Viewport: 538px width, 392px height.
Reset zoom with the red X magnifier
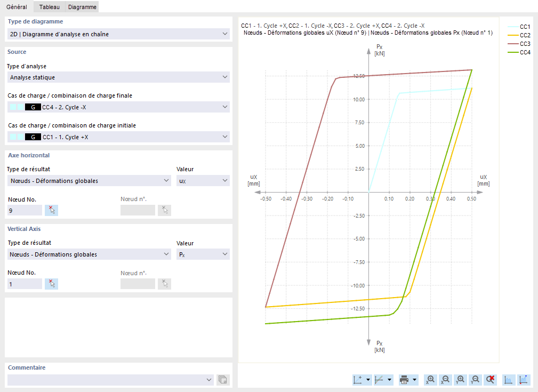(x=491, y=380)
